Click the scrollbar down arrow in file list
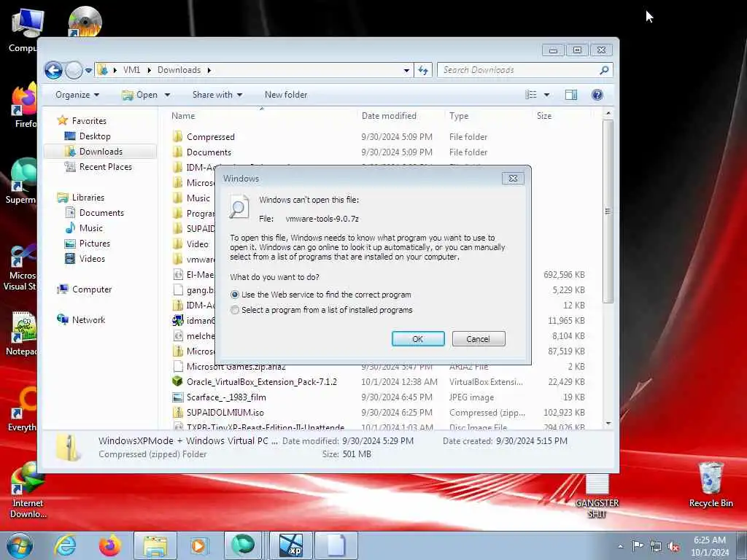 608,424
